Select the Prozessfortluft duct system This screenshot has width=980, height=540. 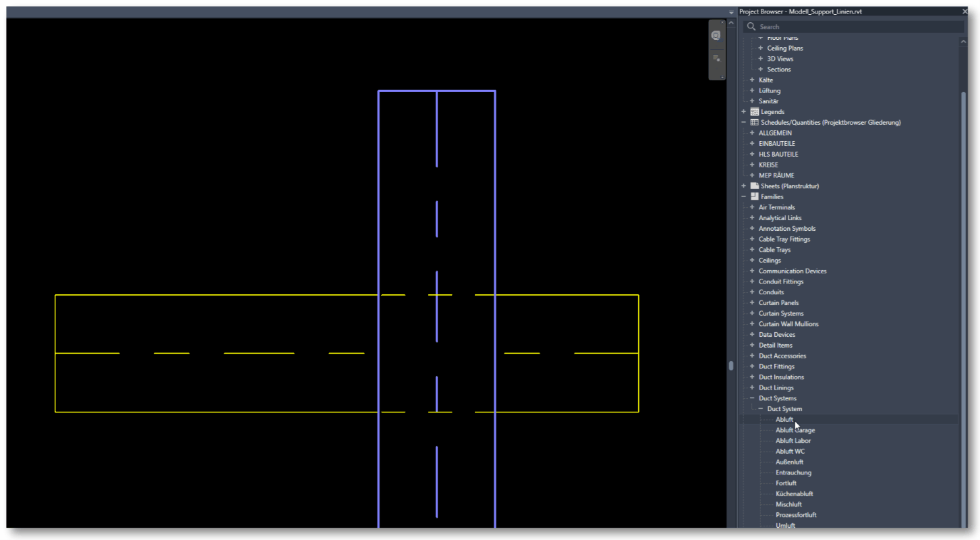pyautogui.click(x=796, y=515)
